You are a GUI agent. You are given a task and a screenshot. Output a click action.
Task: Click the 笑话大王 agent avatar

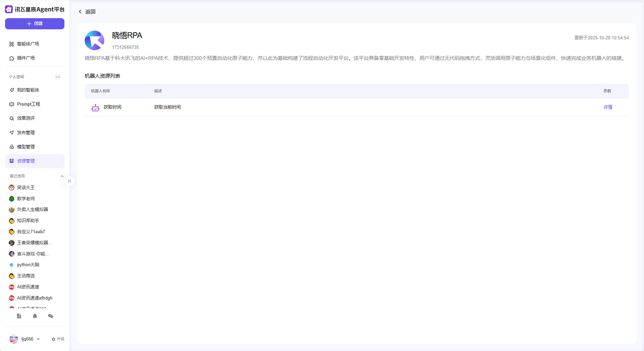coord(12,188)
